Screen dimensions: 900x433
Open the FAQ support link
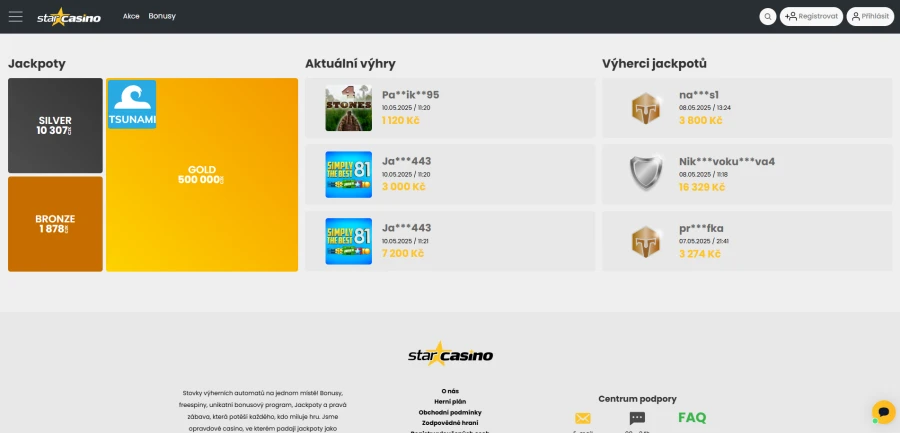click(692, 417)
